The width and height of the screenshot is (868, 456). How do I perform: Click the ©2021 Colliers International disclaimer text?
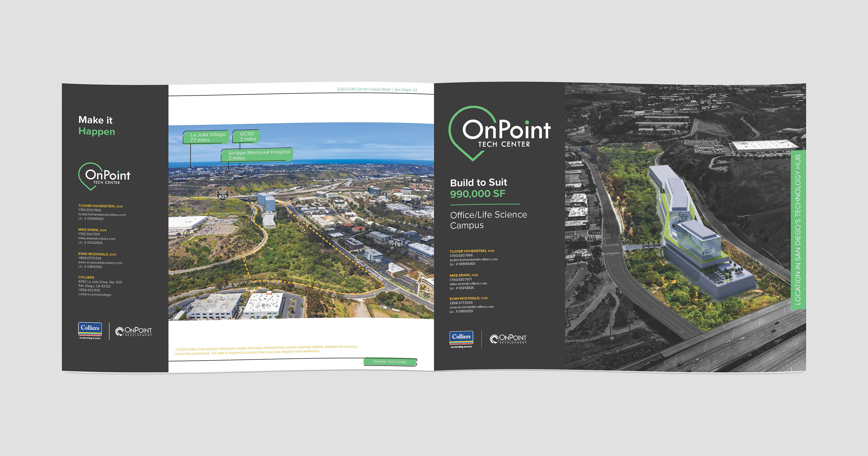coord(266,350)
